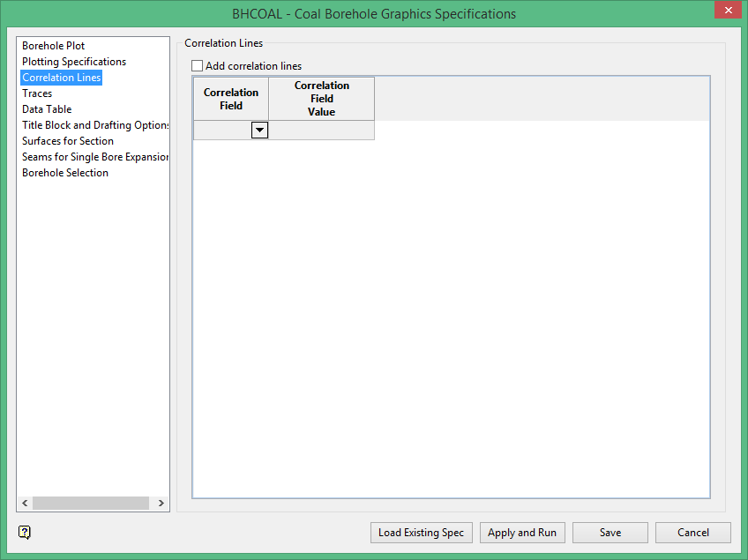Open the Traces section
The image size is (748, 560).
pos(37,93)
